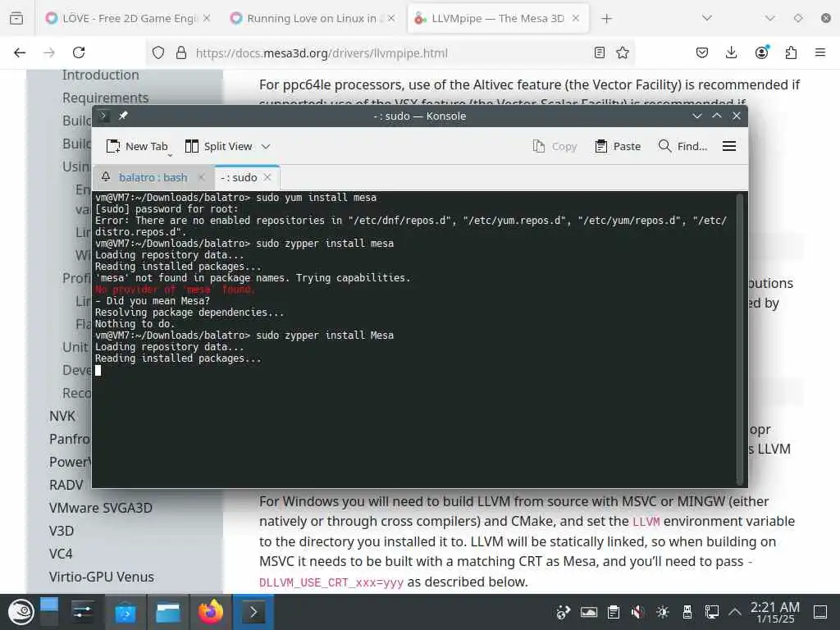Screen dimensions: 840x630
Task: Show desktop peek button
Action: pos(820,612)
